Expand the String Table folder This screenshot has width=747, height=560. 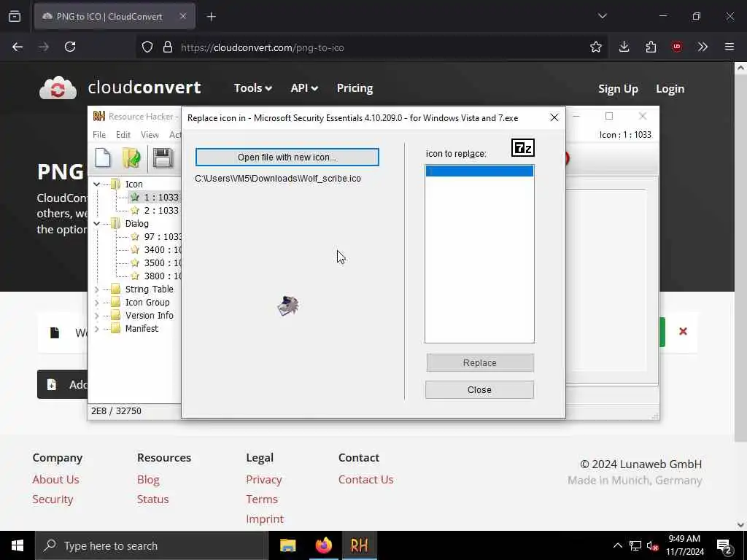point(97,289)
